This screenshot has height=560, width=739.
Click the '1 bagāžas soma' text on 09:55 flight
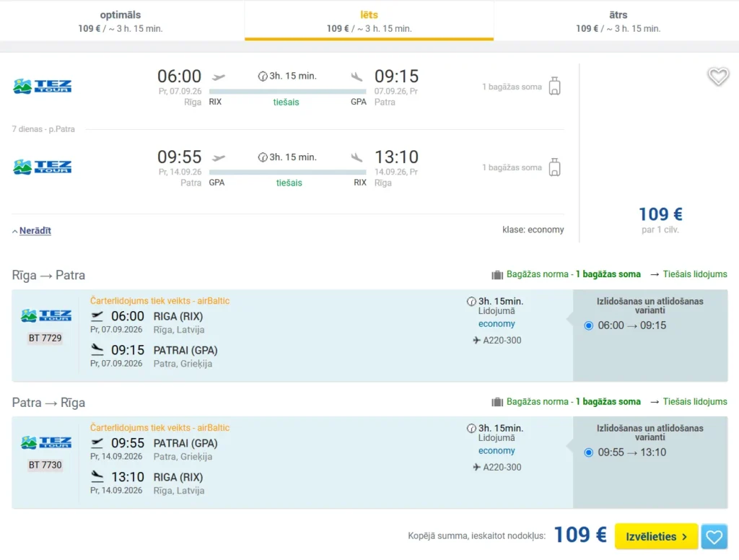coord(512,167)
